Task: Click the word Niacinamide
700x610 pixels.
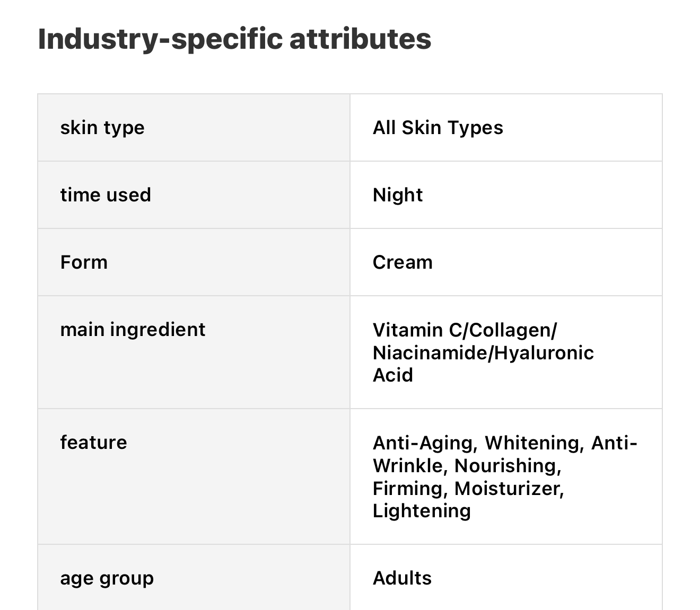Action: 430,353
